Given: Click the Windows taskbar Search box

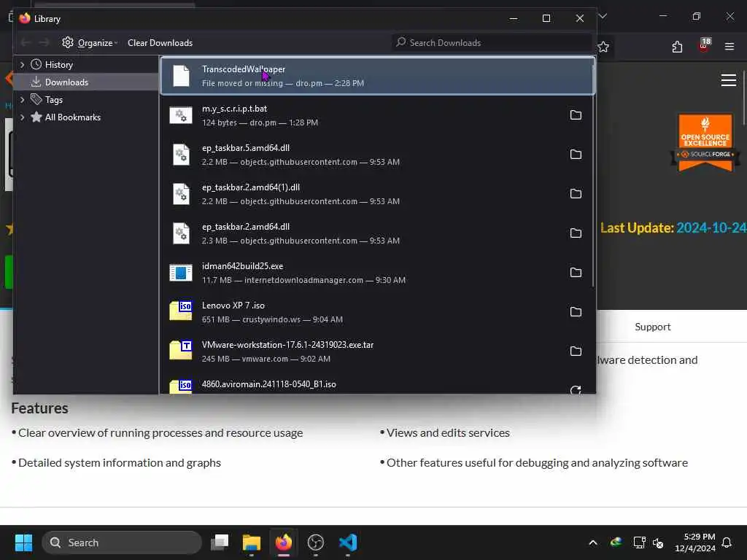Looking at the screenshot, I should click(122, 542).
